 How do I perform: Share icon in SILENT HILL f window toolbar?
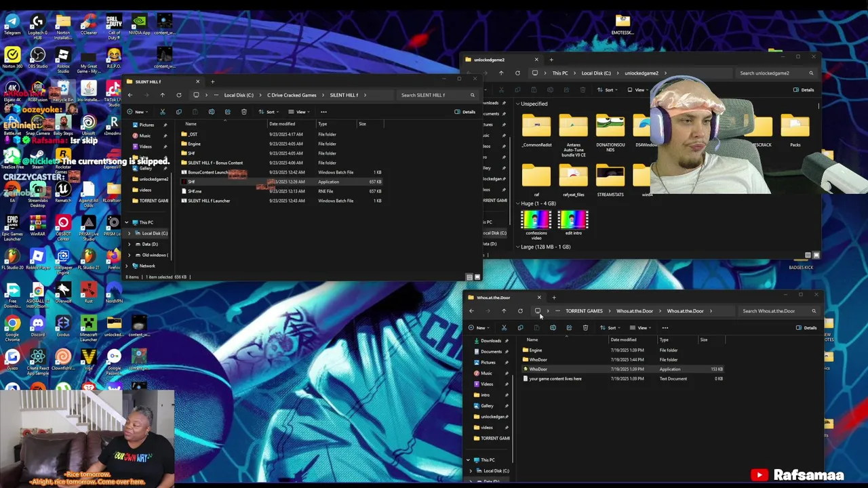point(227,112)
